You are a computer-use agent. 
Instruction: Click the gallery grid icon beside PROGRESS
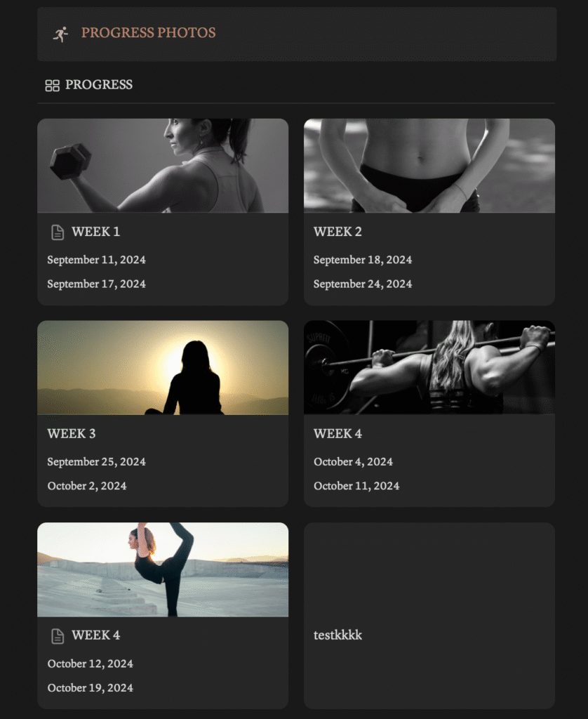click(x=52, y=86)
